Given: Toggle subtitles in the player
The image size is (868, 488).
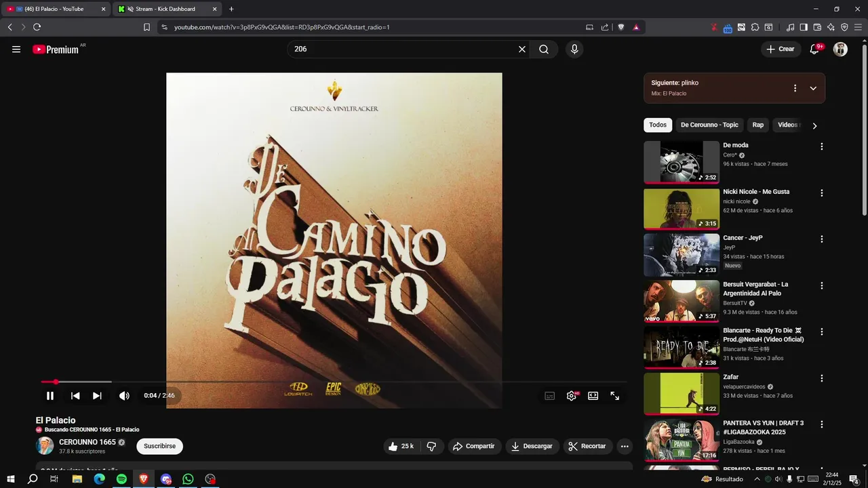Looking at the screenshot, I should (550, 396).
